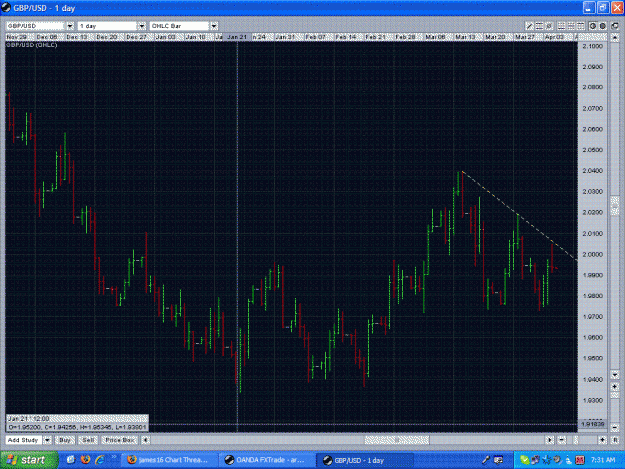The image size is (625, 469).
Task: Click the second grid layout icon
Action: coord(571,26)
